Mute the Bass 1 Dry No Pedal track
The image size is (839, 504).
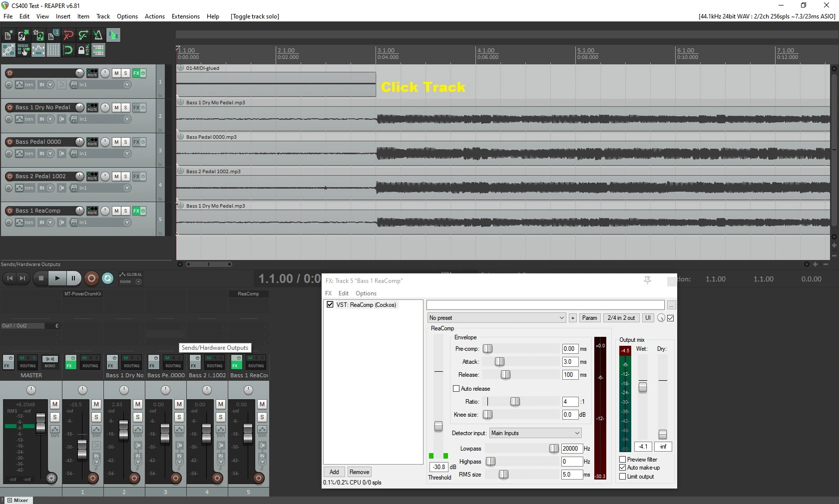click(116, 107)
